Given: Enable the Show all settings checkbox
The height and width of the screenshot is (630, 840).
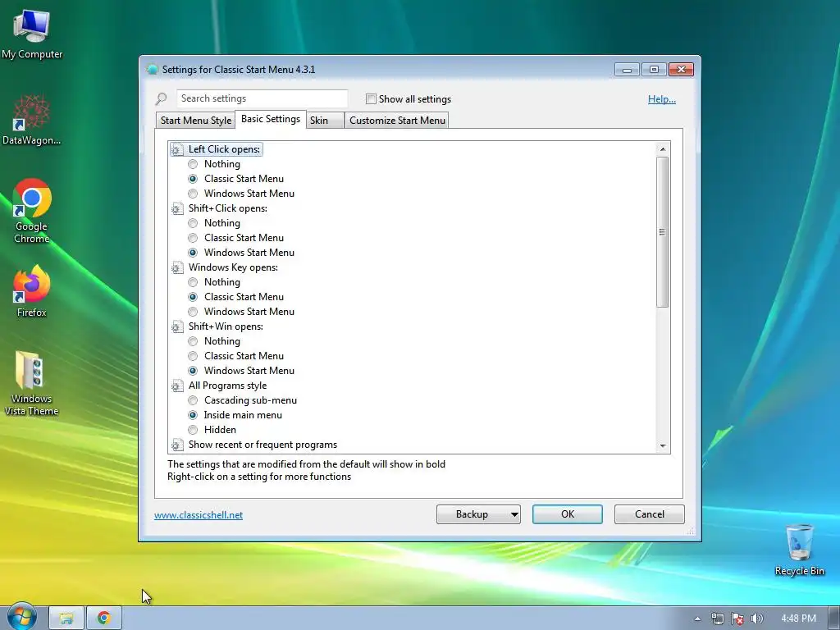Looking at the screenshot, I should pos(371,98).
